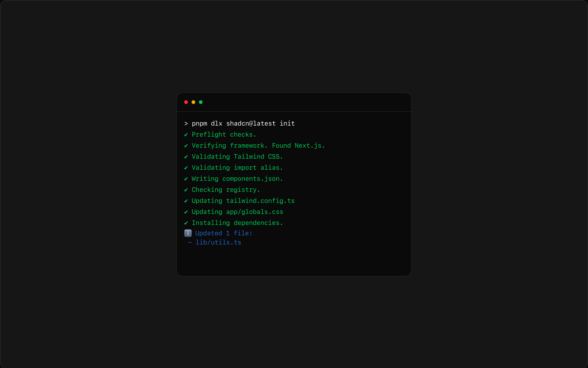
Task: Click the text 'Updating tailwind.config.ts'
Action: coord(243,201)
